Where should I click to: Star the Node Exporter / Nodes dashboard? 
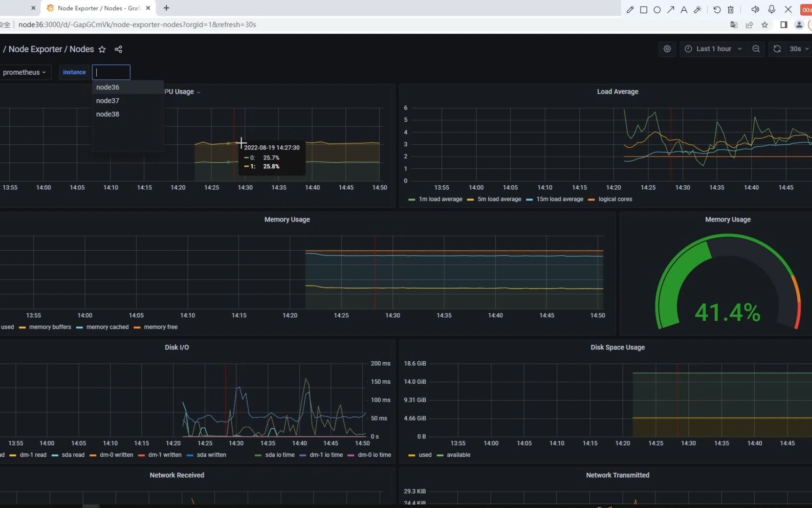(x=102, y=49)
